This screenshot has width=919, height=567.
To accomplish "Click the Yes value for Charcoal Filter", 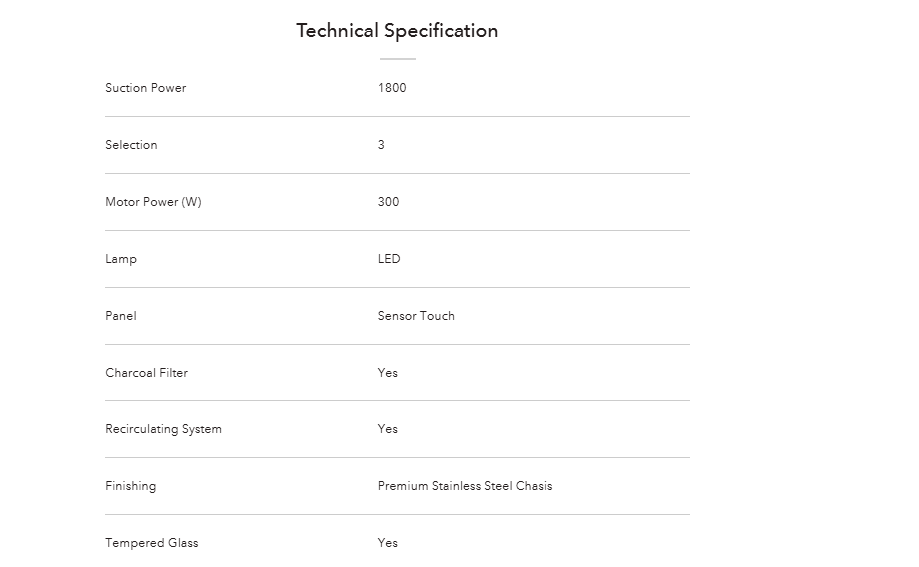I will (387, 373).
